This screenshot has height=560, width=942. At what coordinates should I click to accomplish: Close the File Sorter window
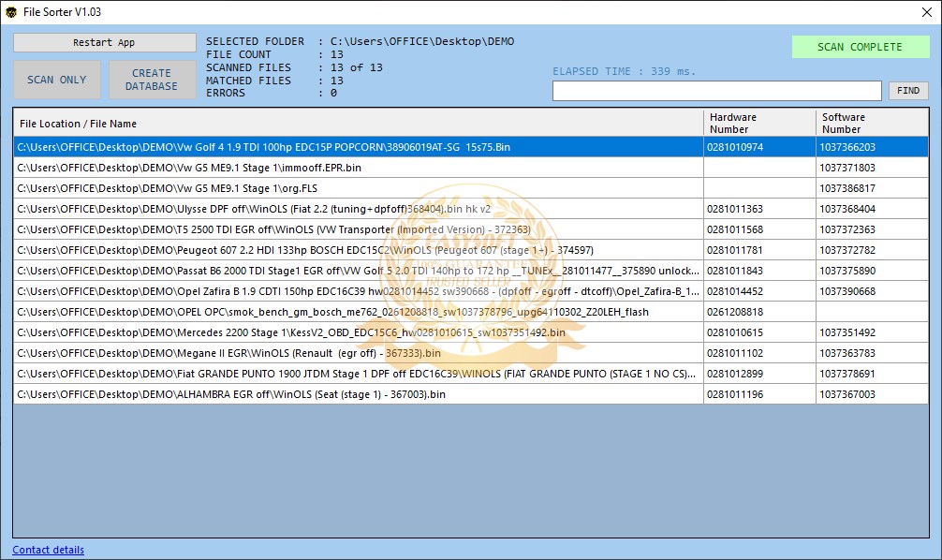927,12
